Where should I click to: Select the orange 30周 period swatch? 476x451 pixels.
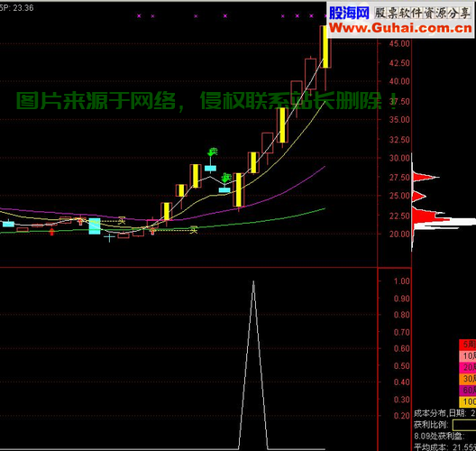(x=468, y=379)
